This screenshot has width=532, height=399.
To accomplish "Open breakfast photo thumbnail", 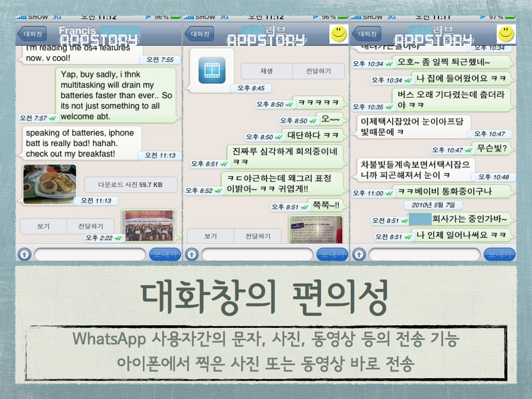I will [x=50, y=184].
